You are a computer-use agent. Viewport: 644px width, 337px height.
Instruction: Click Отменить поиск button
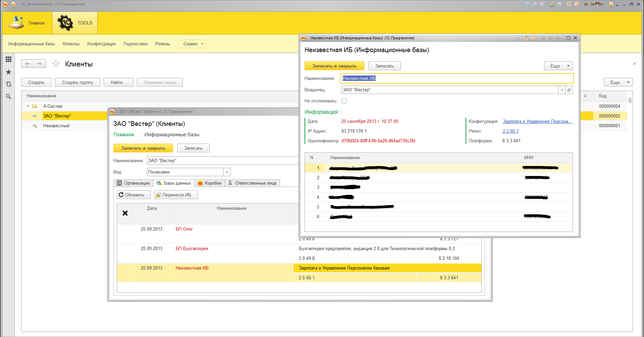pyautogui.click(x=160, y=82)
